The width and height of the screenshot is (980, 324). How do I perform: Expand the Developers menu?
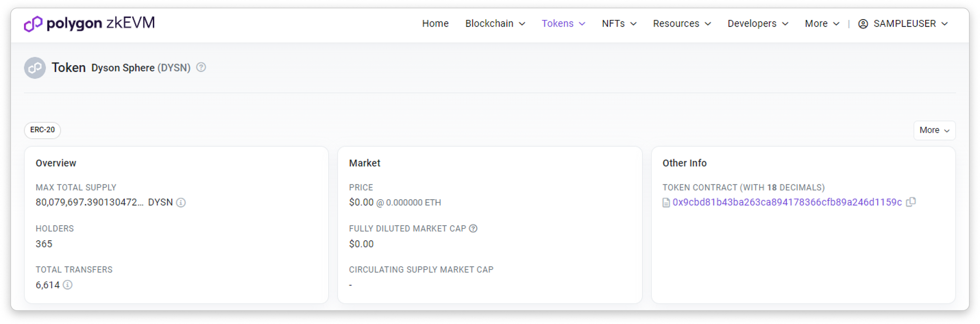pyautogui.click(x=758, y=23)
